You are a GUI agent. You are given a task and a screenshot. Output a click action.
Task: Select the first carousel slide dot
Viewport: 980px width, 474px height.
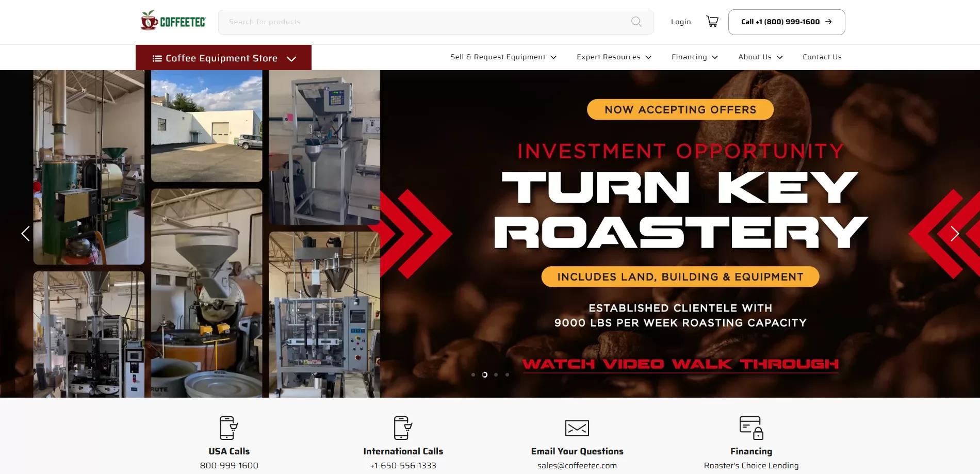point(473,375)
